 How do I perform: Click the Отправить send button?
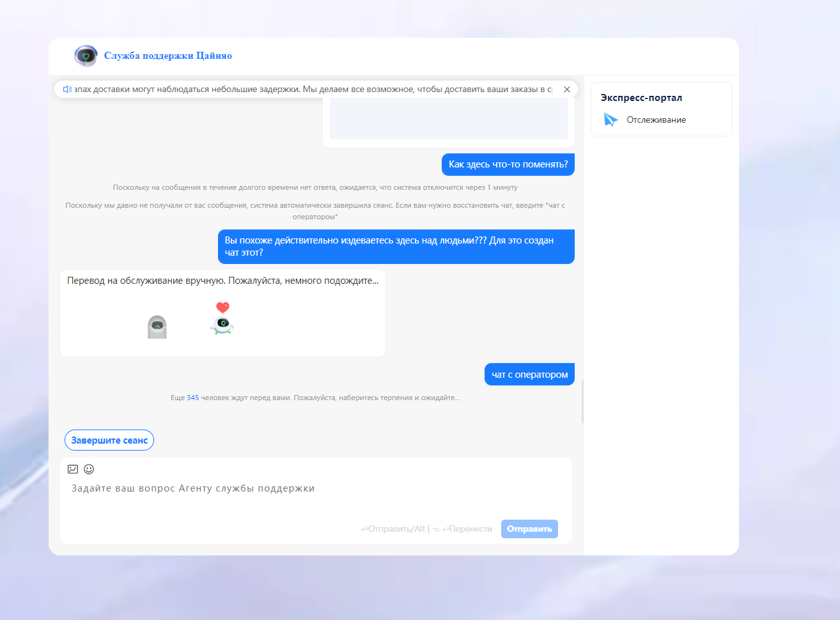coord(529,529)
